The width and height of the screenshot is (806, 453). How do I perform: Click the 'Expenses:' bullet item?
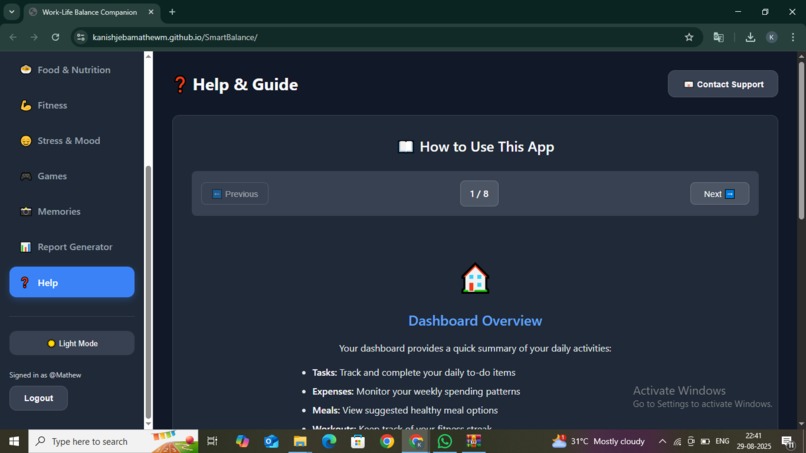point(416,391)
